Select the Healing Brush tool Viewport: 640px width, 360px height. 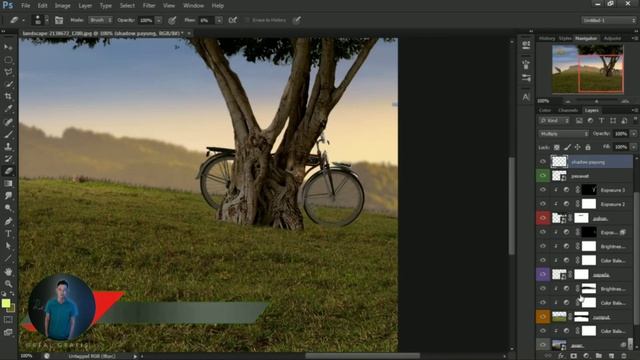(8, 122)
